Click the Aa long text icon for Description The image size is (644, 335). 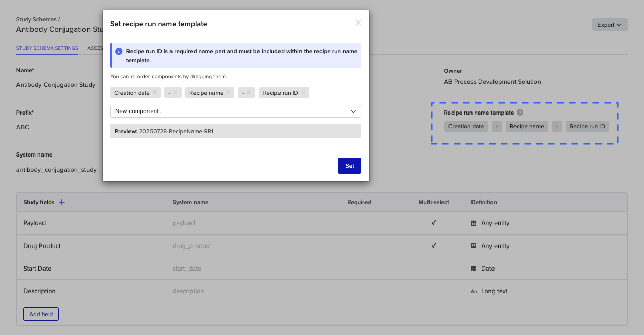474,291
